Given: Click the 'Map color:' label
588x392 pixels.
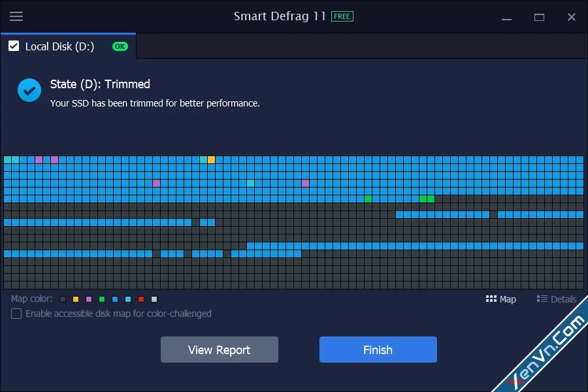Looking at the screenshot, I should pyautogui.click(x=32, y=299).
